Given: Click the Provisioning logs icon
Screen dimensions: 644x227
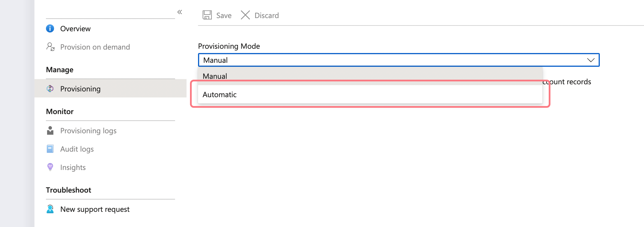Looking at the screenshot, I should [50, 131].
